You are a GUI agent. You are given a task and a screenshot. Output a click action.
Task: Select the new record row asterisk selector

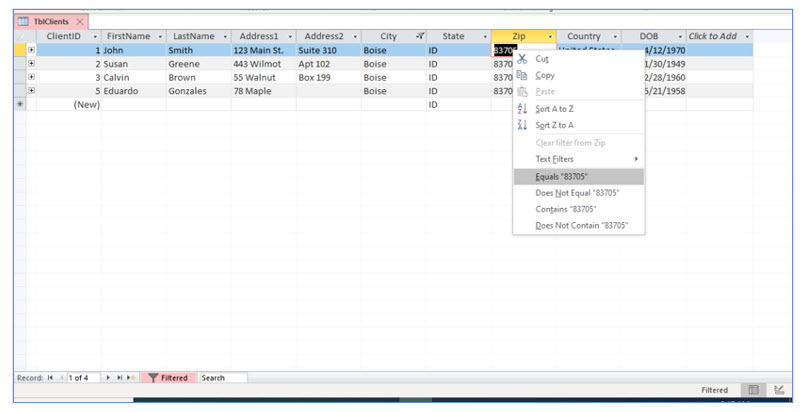(x=20, y=105)
